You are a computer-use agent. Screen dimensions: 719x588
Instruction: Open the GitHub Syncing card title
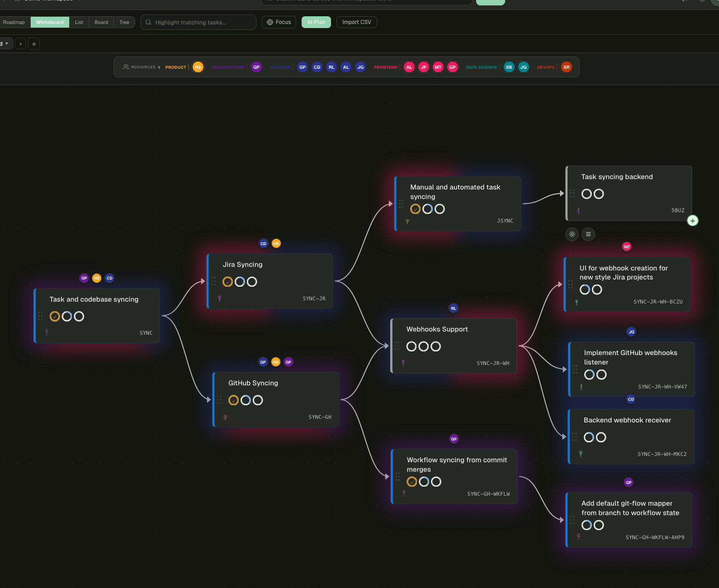(x=253, y=383)
